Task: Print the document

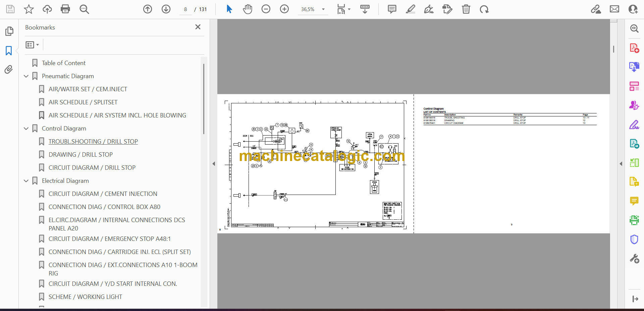Action: [x=65, y=9]
